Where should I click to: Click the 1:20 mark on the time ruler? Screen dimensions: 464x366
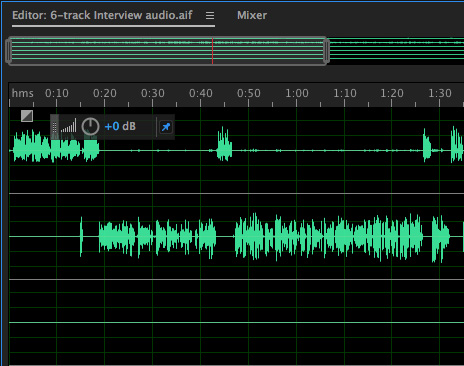[x=392, y=93]
